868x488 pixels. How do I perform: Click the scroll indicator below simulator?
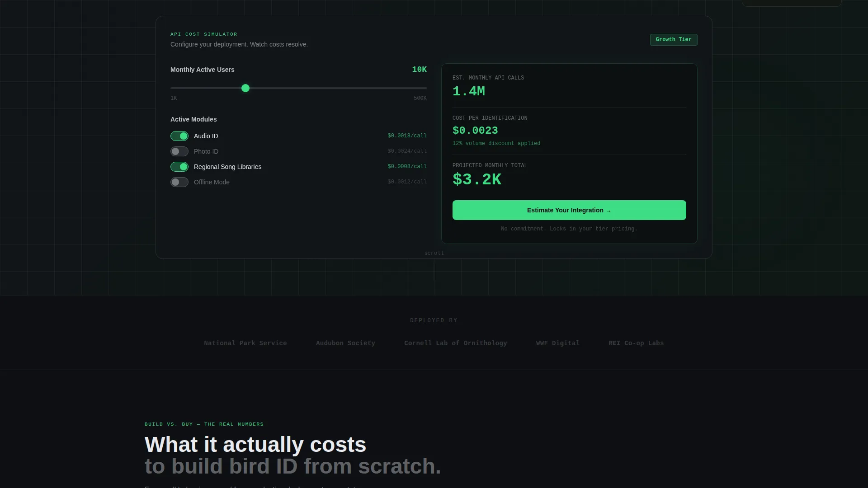(434, 253)
